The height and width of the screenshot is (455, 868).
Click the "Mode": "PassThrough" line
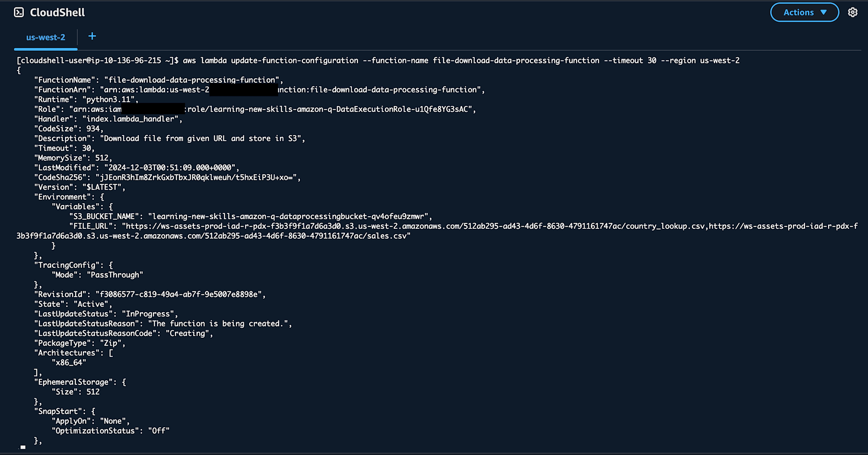click(97, 275)
